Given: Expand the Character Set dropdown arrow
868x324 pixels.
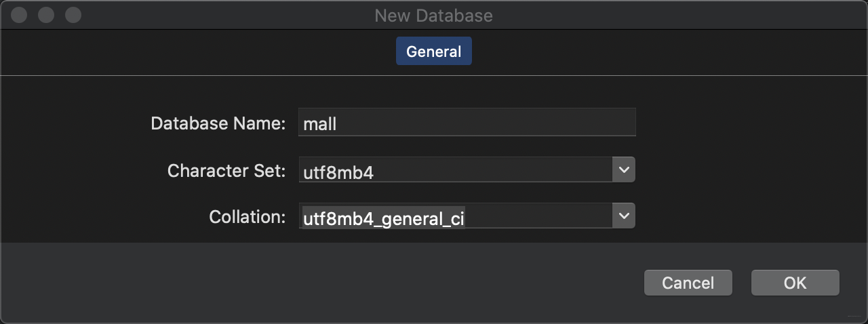Looking at the screenshot, I should click(623, 170).
